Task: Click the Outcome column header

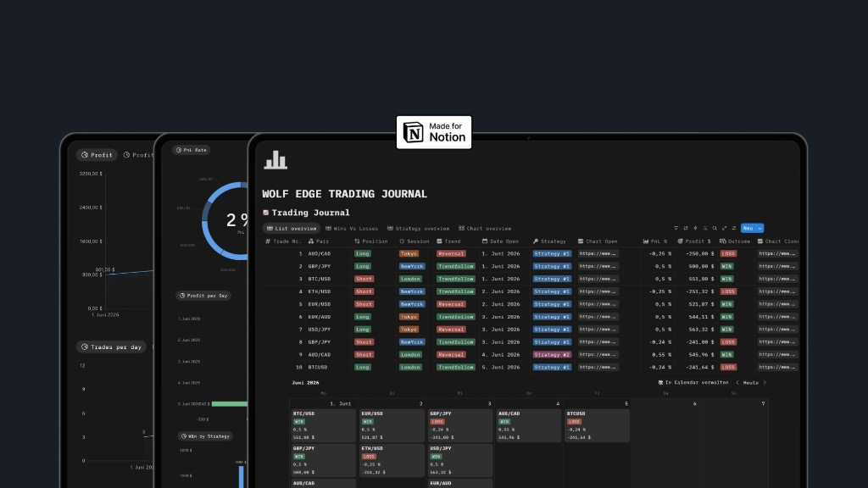Action: pos(735,241)
